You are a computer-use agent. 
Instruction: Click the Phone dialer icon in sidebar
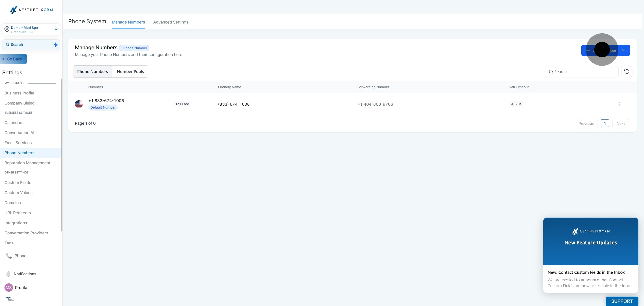(9, 256)
